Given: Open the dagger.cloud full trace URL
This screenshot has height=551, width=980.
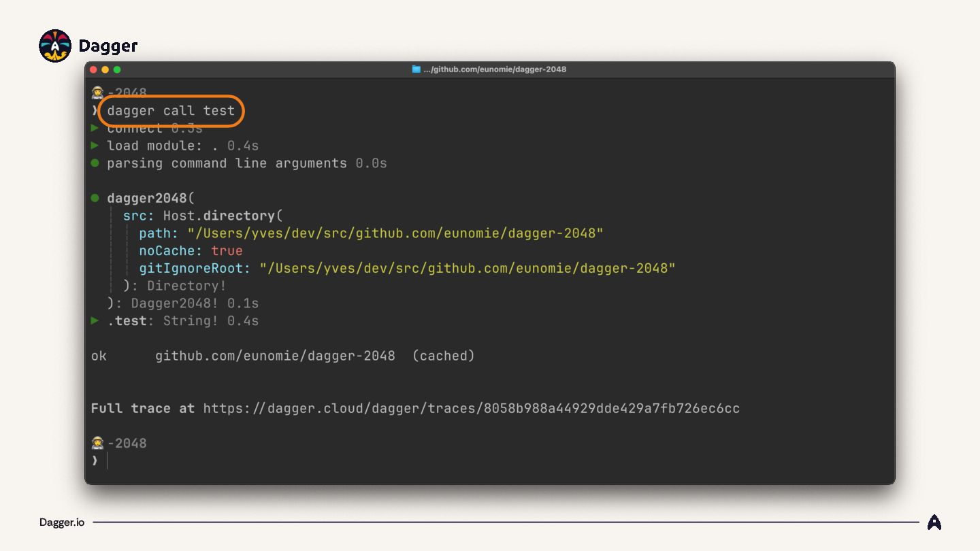Looking at the screenshot, I should (472, 409).
